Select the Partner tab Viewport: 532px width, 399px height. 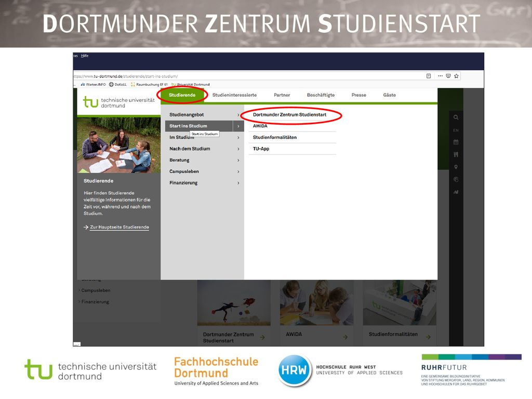(x=282, y=95)
